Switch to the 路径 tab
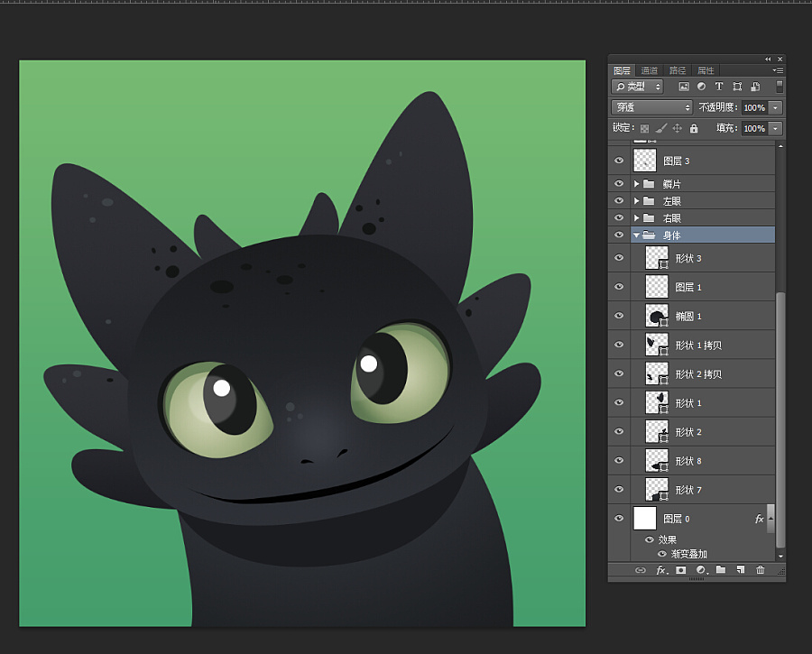The width and height of the screenshot is (812, 654). 678,70
